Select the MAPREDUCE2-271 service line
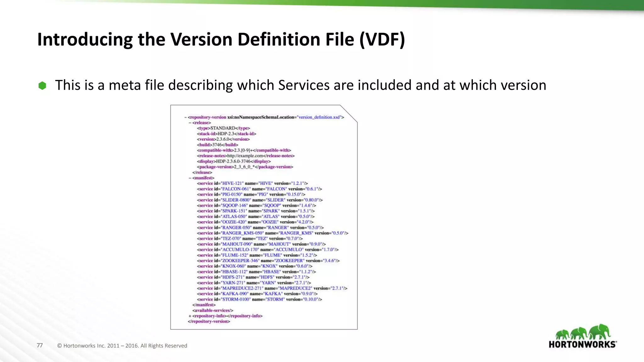644x362 pixels. (x=272, y=288)
